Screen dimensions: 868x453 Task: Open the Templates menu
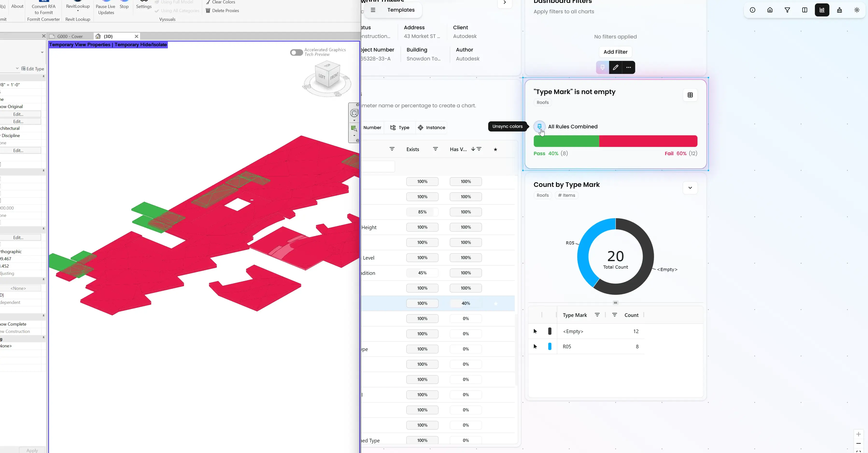coord(401,10)
